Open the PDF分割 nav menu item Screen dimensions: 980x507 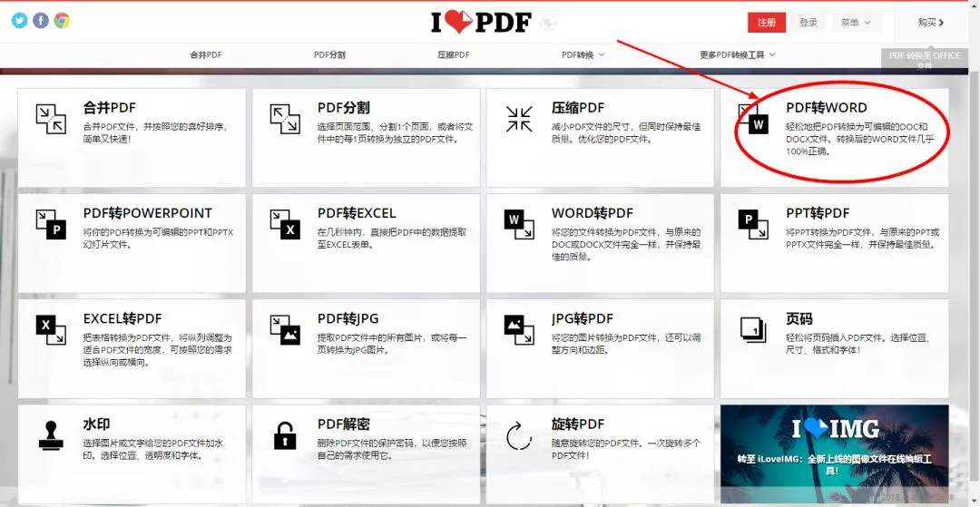coord(329,55)
